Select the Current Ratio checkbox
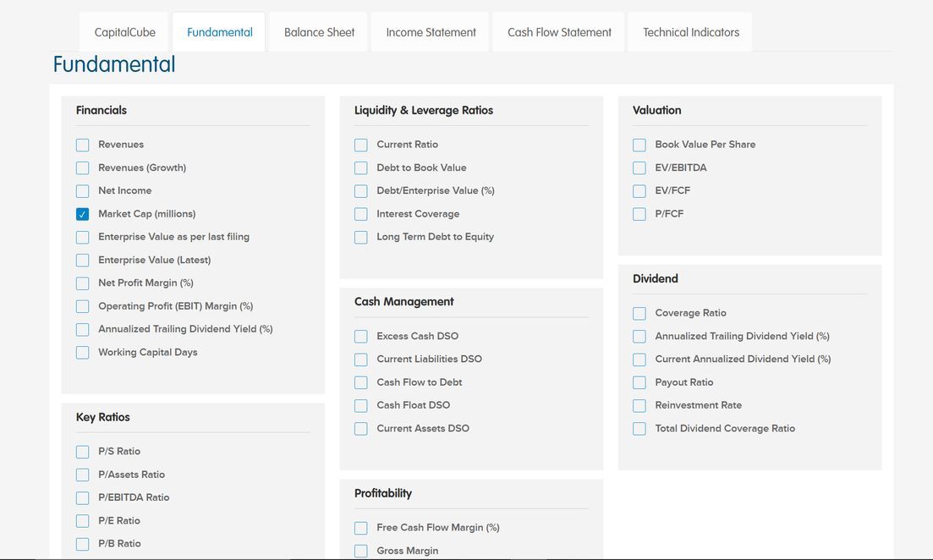933x560 pixels. coord(361,145)
